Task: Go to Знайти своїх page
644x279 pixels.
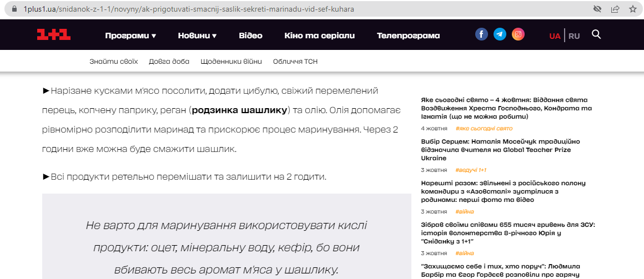Action: point(114,62)
